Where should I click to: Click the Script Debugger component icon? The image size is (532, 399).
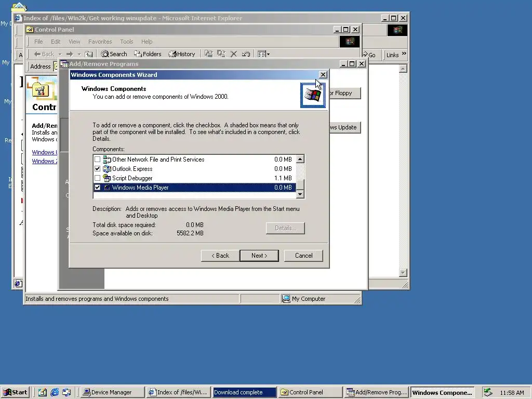point(107,178)
